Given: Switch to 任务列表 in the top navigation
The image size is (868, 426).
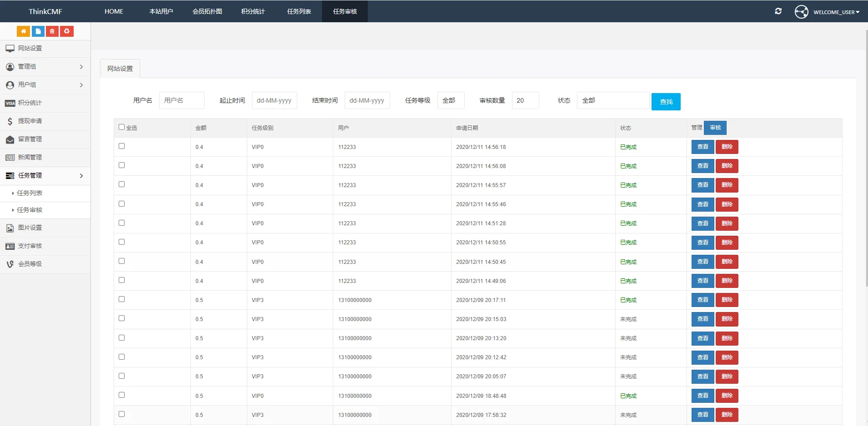Looking at the screenshot, I should point(299,11).
